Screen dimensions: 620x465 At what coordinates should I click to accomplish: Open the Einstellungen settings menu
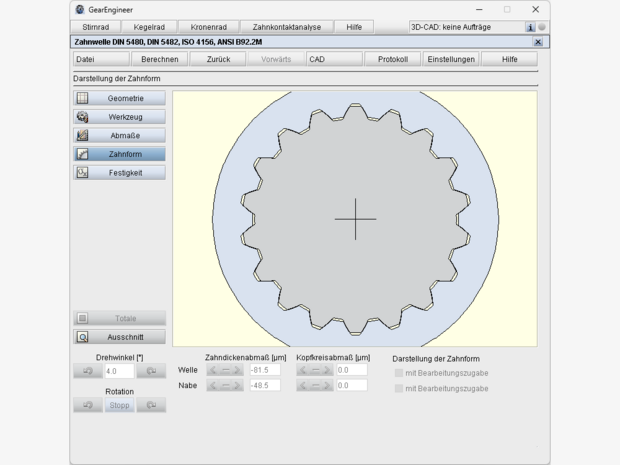[x=451, y=59]
